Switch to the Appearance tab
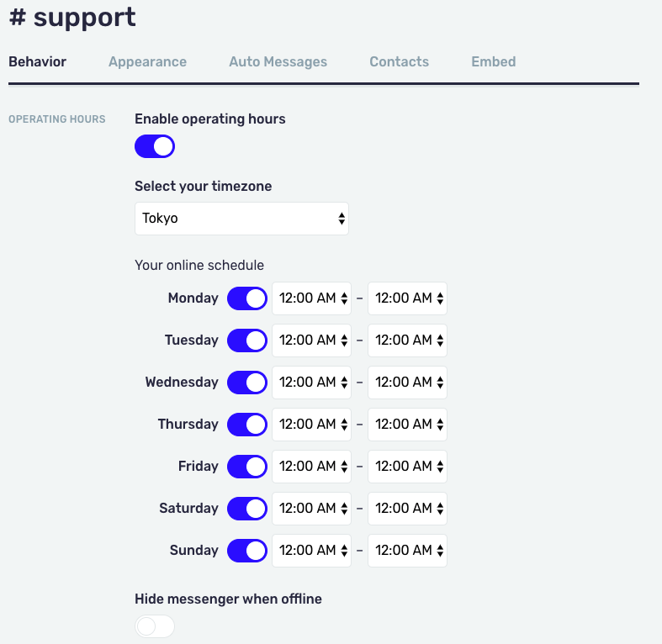This screenshot has width=662, height=644. click(147, 61)
